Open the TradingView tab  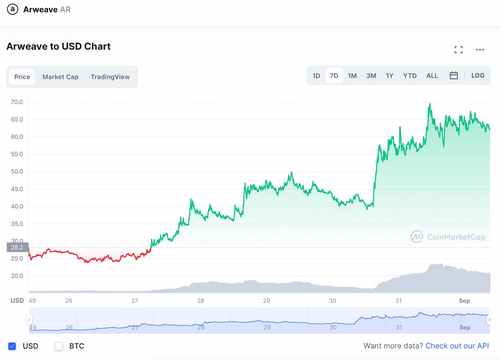click(110, 77)
